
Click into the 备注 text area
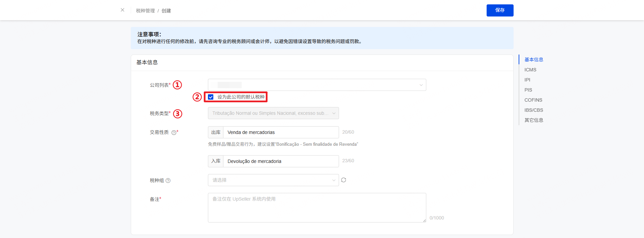point(317,207)
